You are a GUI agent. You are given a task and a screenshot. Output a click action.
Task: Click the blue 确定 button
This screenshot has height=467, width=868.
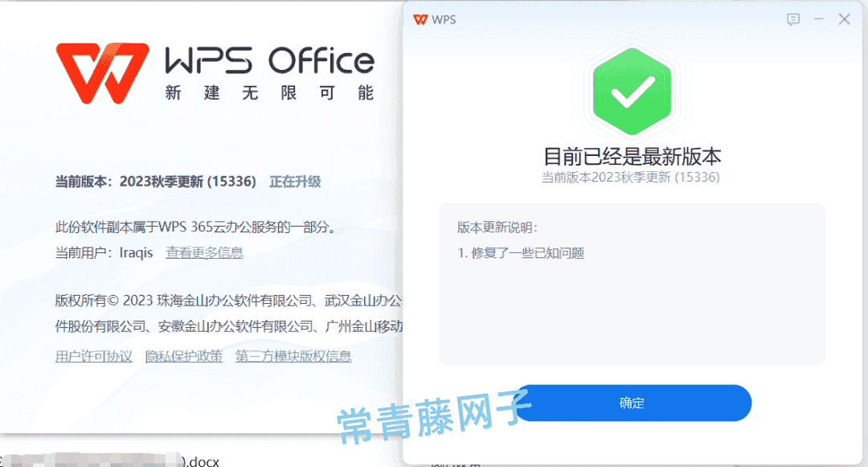(633, 403)
